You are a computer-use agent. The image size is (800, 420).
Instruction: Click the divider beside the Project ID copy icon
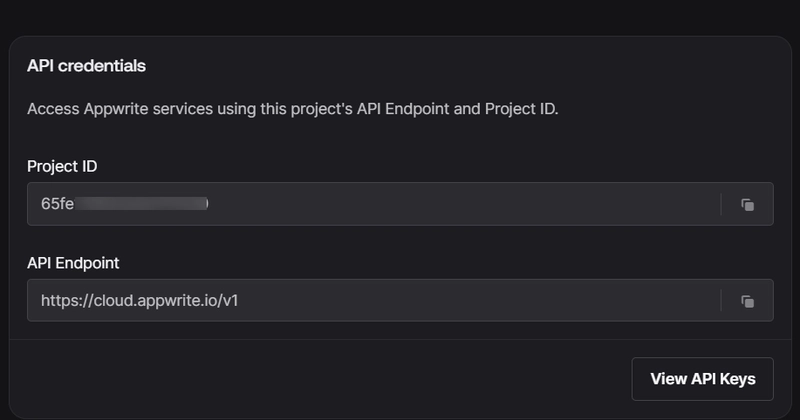tap(721, 204)
